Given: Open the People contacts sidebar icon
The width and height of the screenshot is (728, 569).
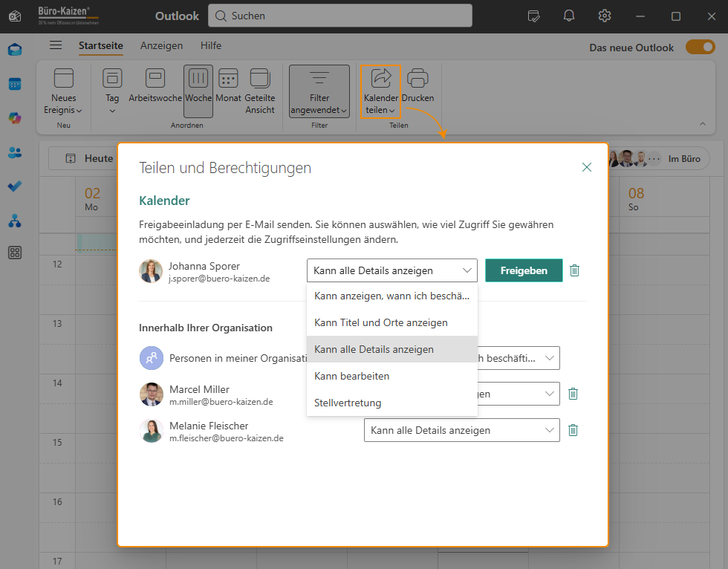Looking at the screenshot, I should point(15,152).
